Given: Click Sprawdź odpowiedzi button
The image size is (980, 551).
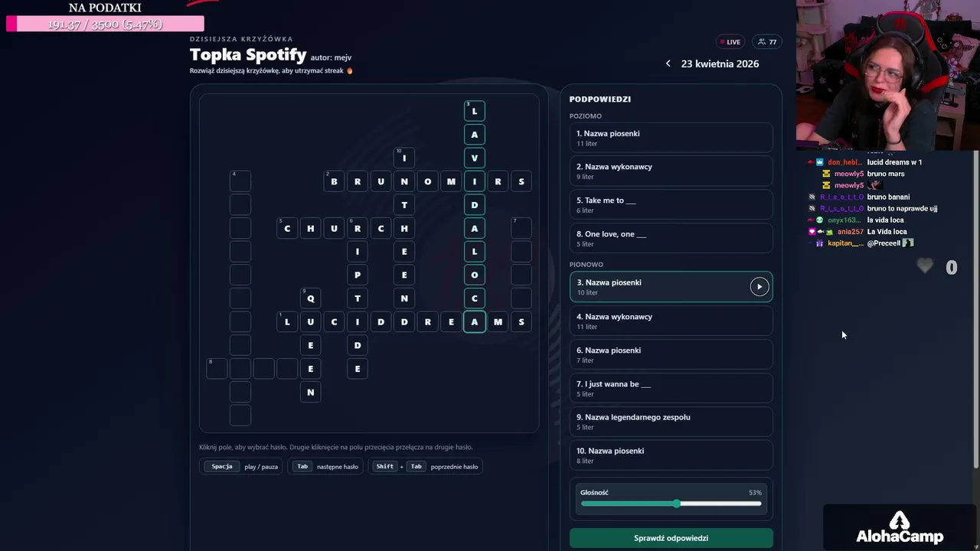Looking at the screenshot, I should coord(671,538).
